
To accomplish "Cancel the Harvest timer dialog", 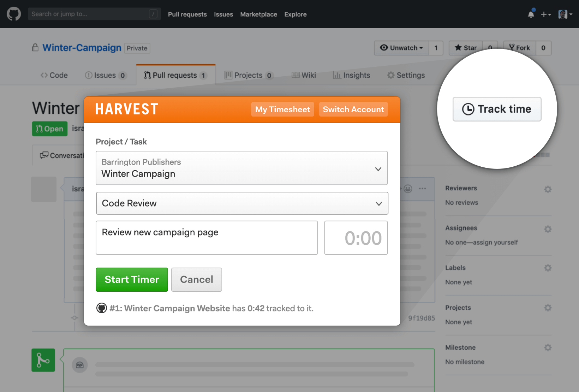I will pyautogui.click(x=197, y=279).
